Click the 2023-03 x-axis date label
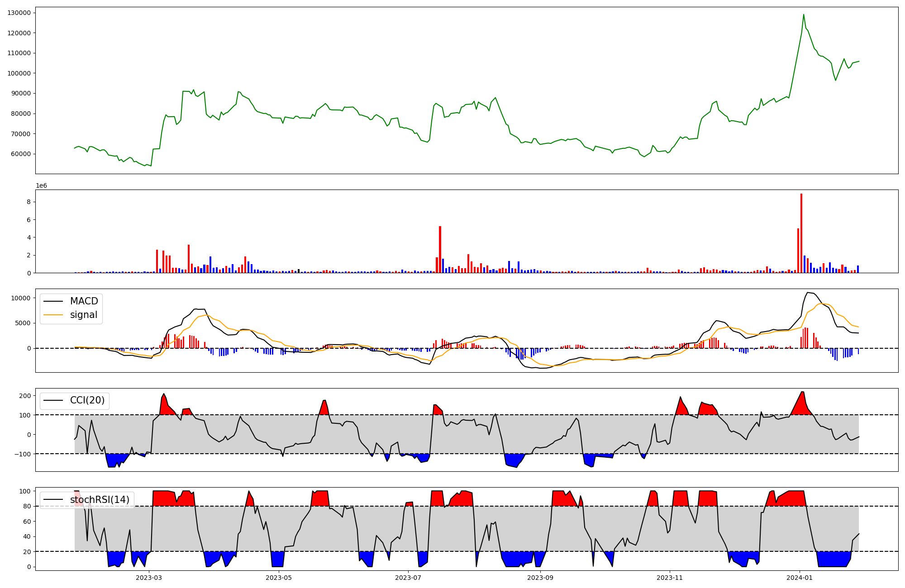Image resolution: width=905 pixels, height=588 pixels. coord(149,578)
